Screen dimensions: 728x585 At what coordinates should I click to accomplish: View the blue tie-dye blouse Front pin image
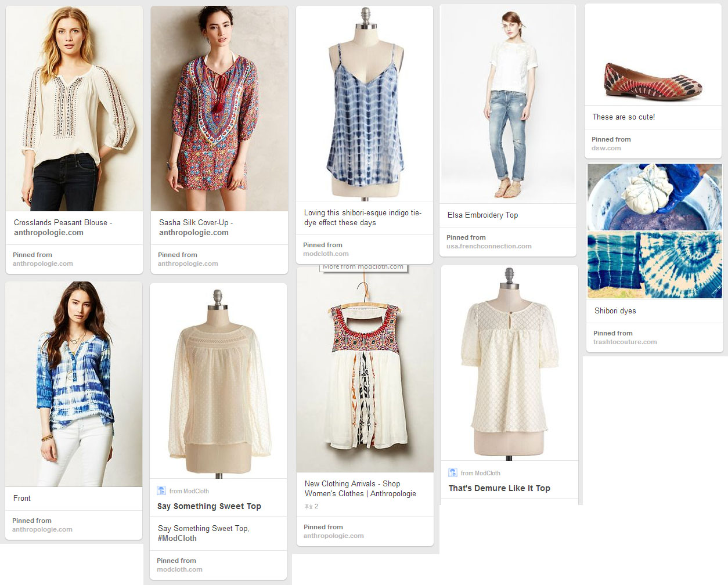pos(74,384)
